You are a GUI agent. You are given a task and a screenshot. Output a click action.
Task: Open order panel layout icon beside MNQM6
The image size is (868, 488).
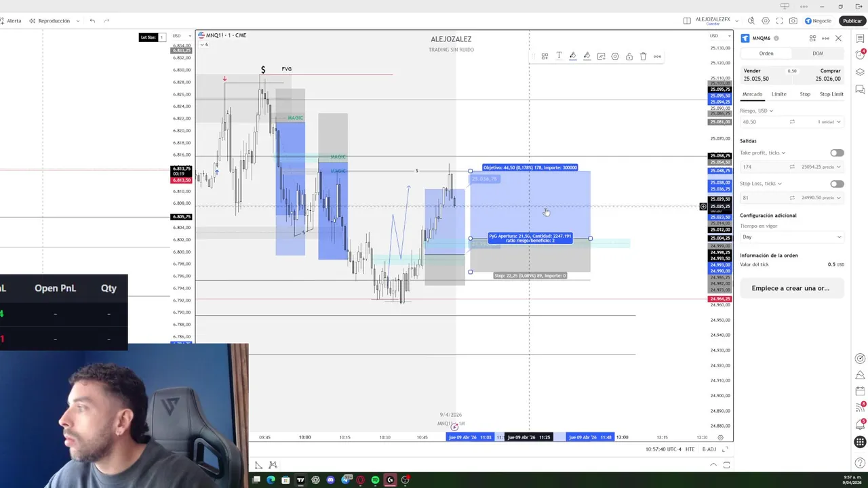812,38
